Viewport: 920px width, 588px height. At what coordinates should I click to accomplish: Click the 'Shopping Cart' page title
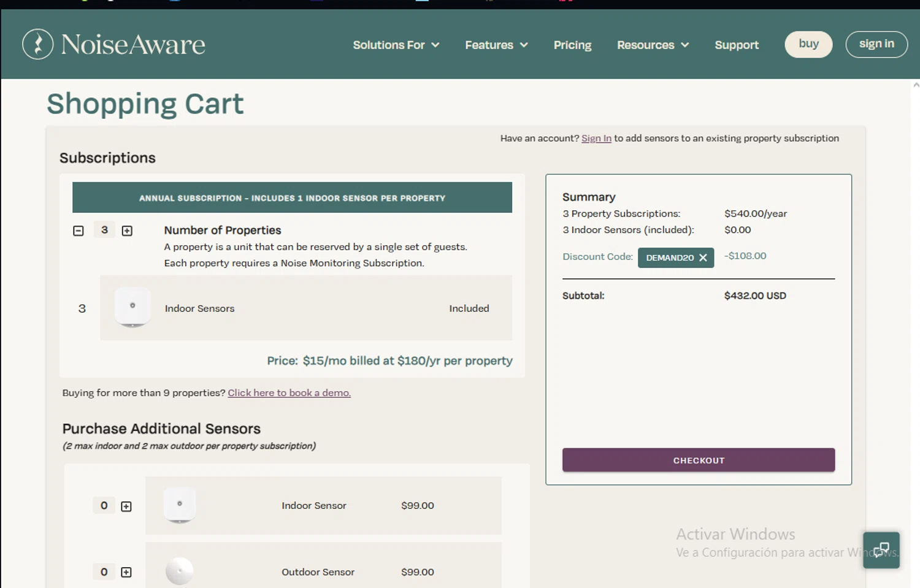(145, 104)
